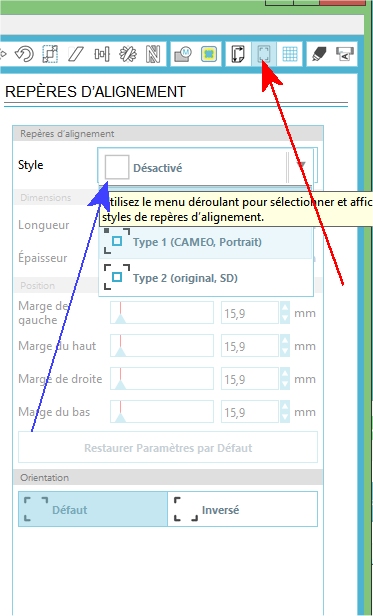Select Inversé orientation
Viewport: 373px width, 616px height.
click(x=242, y=509)
